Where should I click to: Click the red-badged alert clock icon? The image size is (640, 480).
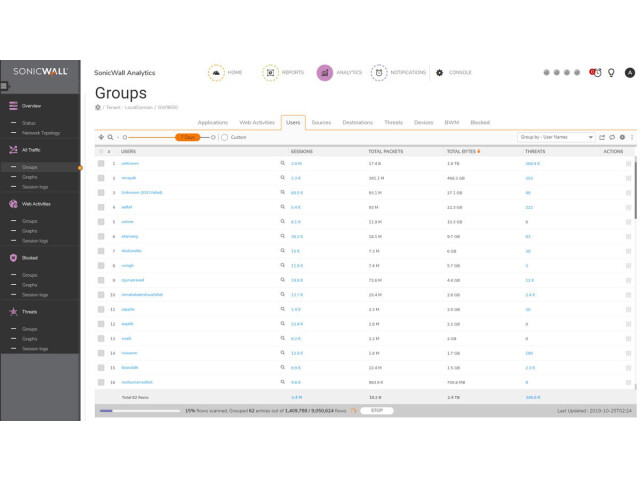click(596, 73)
